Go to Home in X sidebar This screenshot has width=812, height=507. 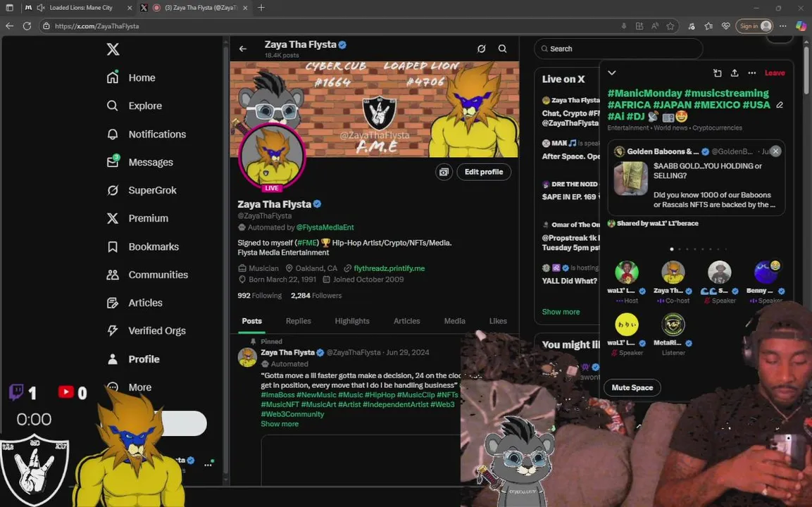point(131,77)
